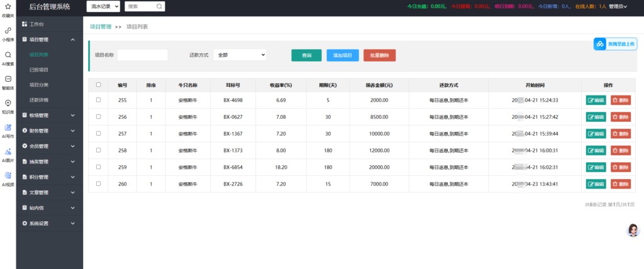Click the 站内信 menu icon
Viewport: 644px width, 269px height.
(25, 208)
